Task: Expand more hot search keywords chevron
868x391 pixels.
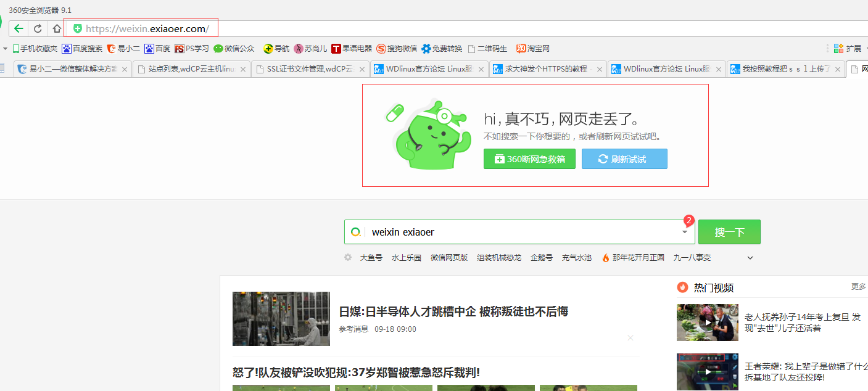Action: point(750,258)
